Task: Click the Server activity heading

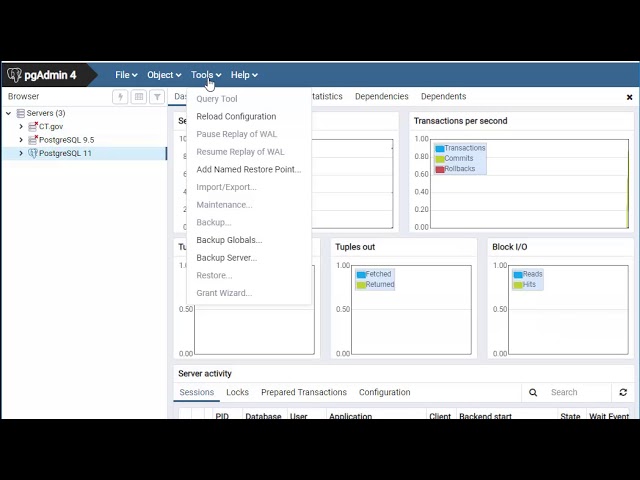Action: (x=205, y=373)
